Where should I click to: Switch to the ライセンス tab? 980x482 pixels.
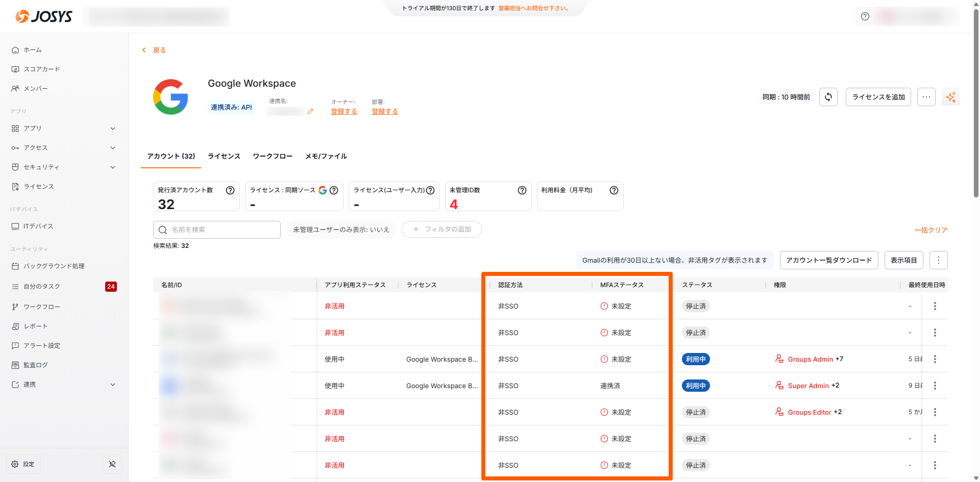224,156
